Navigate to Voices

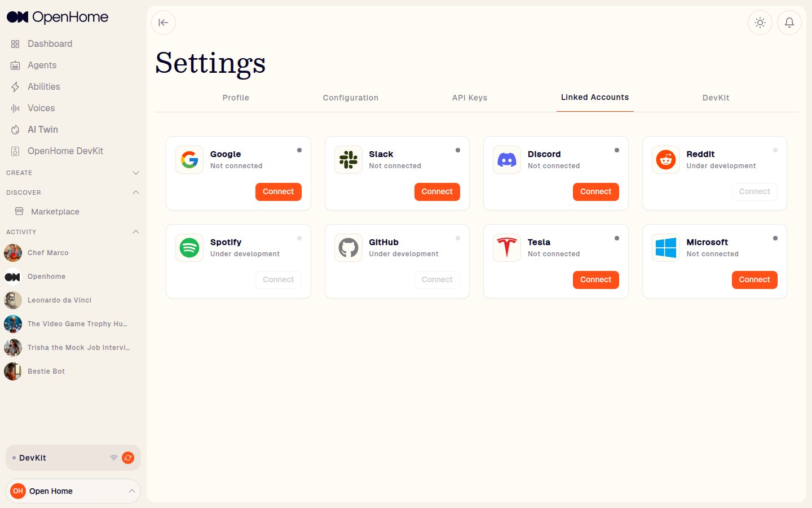click(x=41, y=108)
